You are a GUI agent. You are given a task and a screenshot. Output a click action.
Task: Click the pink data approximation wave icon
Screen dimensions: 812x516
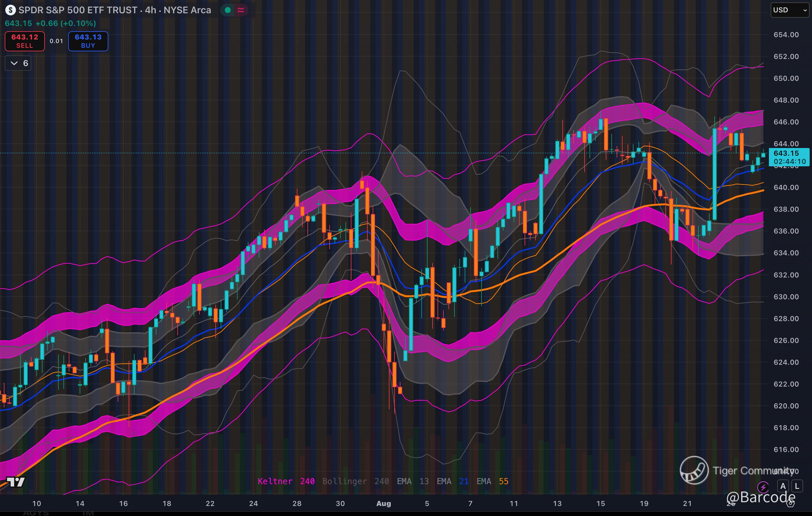(x=241, y=10)
